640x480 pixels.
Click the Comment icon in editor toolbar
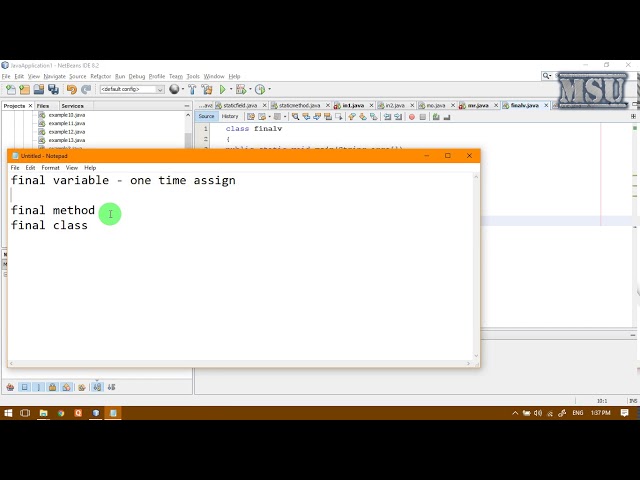(436, 117)
